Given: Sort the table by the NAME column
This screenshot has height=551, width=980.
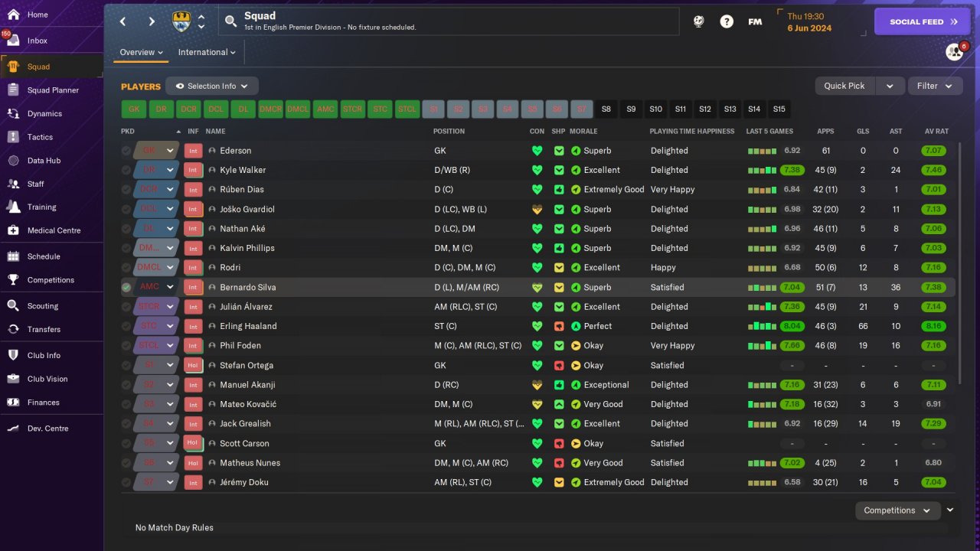Looking at the screenshot, I should (216, 132).
